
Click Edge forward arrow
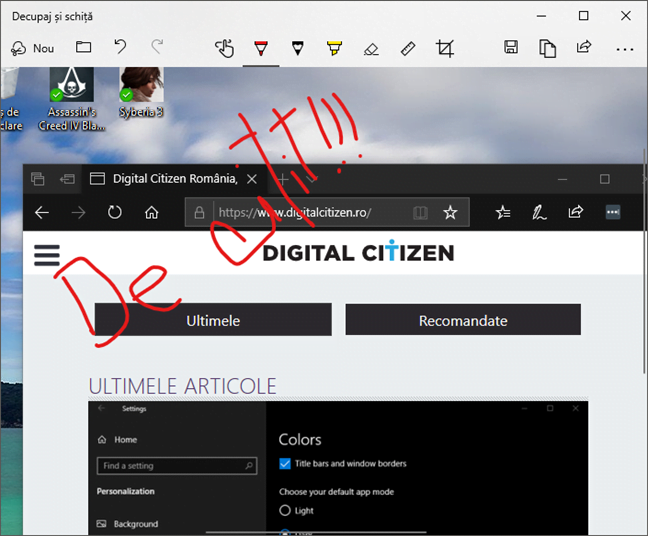(x=78, y=212)
